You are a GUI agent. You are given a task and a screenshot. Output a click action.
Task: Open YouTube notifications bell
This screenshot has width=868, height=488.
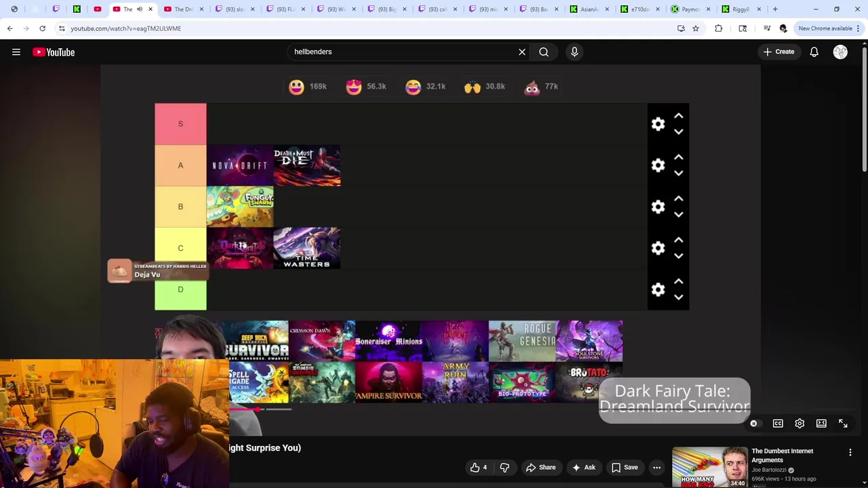tap(814, 52)
